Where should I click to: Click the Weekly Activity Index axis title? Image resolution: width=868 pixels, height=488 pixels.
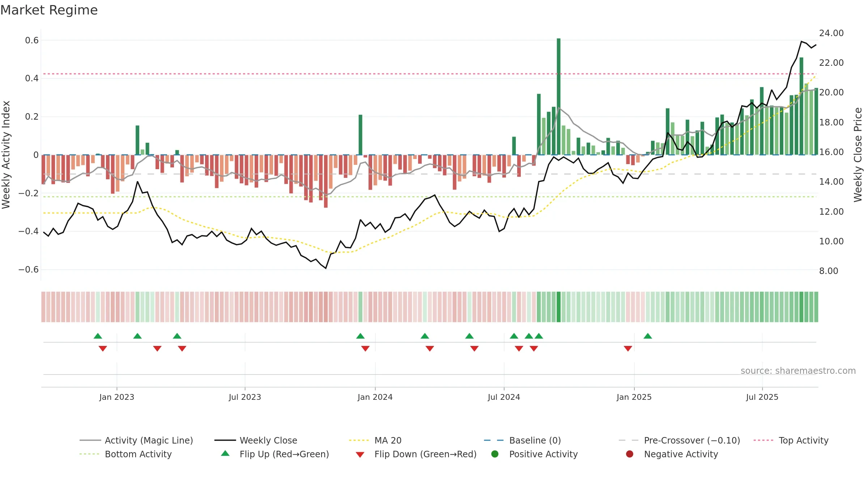[x=6, y=155]
